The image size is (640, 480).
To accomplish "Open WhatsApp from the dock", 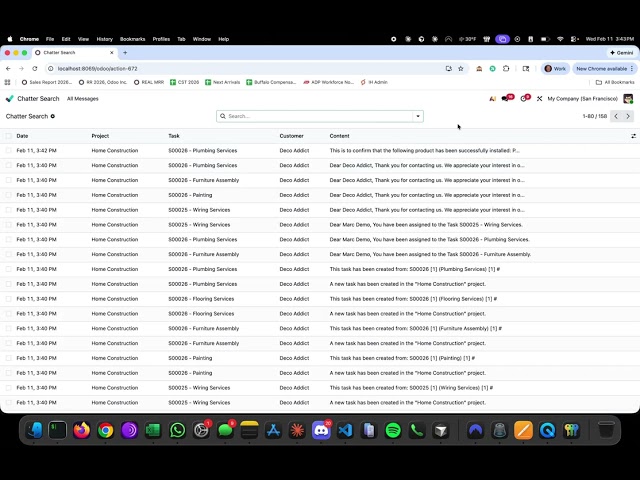I will [x=177, y=430].
